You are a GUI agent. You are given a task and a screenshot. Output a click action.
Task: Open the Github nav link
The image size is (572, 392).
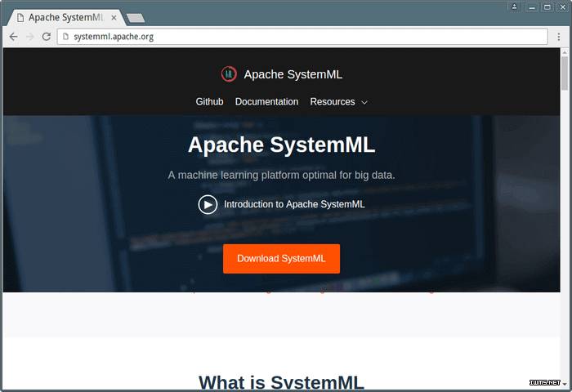pyautogui.click(x=209, y=102)
